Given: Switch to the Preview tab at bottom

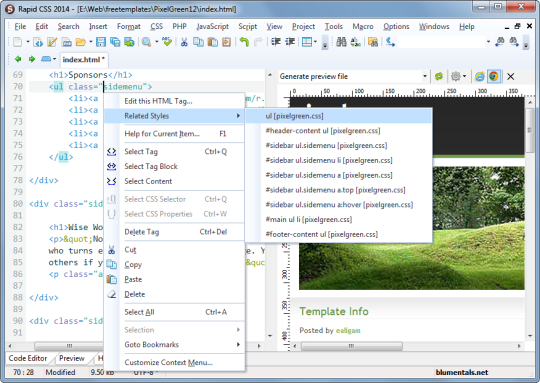Looking at the screenshot, I should (72, 358).
